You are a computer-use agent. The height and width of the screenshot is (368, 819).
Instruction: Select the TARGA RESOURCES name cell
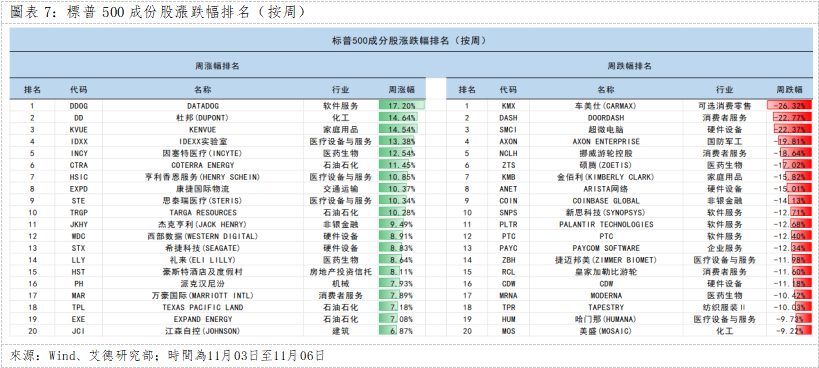point(203,212)
